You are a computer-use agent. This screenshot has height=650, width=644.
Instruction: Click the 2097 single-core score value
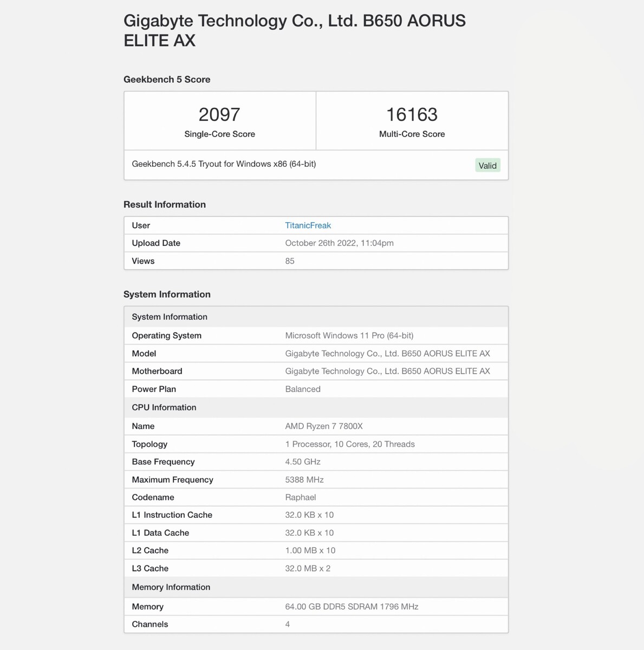(x=219, y=114)
